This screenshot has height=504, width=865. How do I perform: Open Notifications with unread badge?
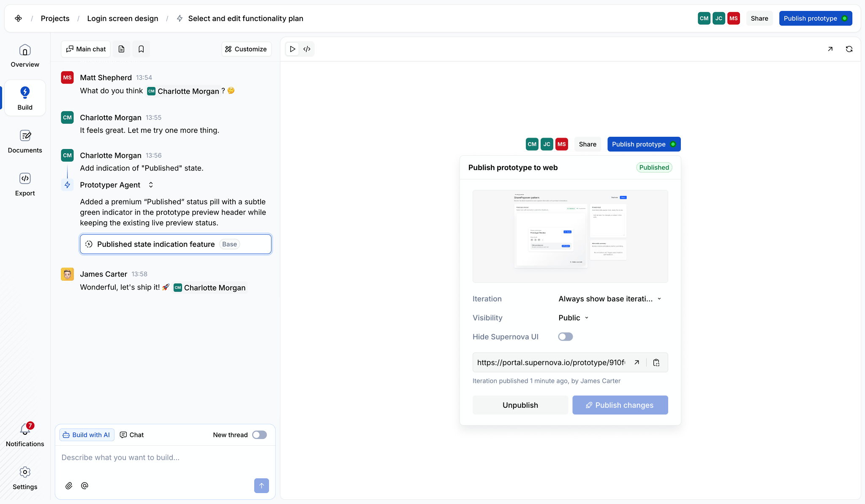[x=25, y=431]
